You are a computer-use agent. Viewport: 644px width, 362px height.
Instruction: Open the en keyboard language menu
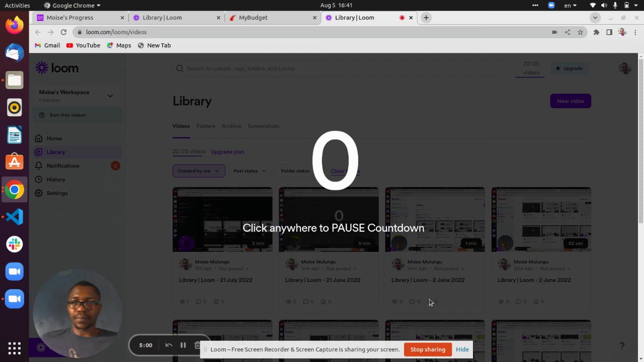571,6
